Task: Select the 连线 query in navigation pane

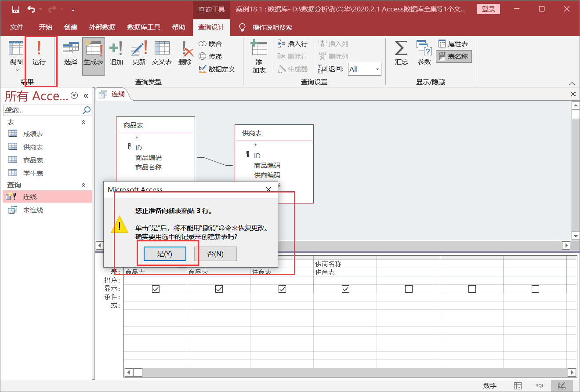Action: 47,197
